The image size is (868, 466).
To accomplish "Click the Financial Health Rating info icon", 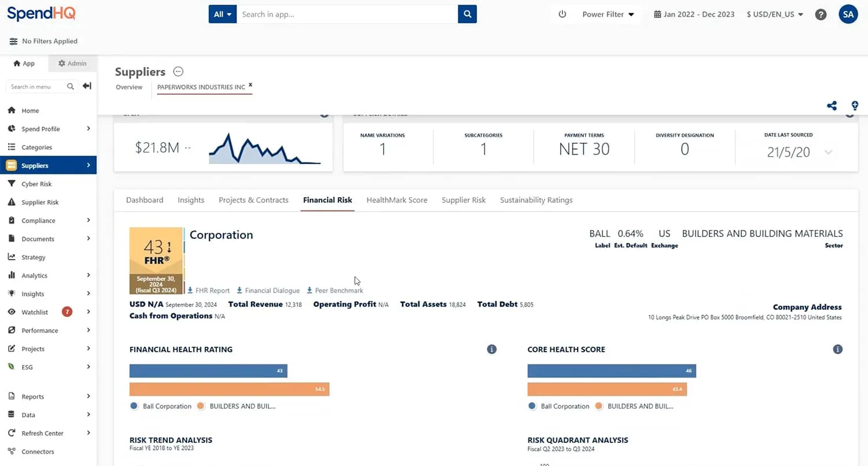I will point(492,349).
